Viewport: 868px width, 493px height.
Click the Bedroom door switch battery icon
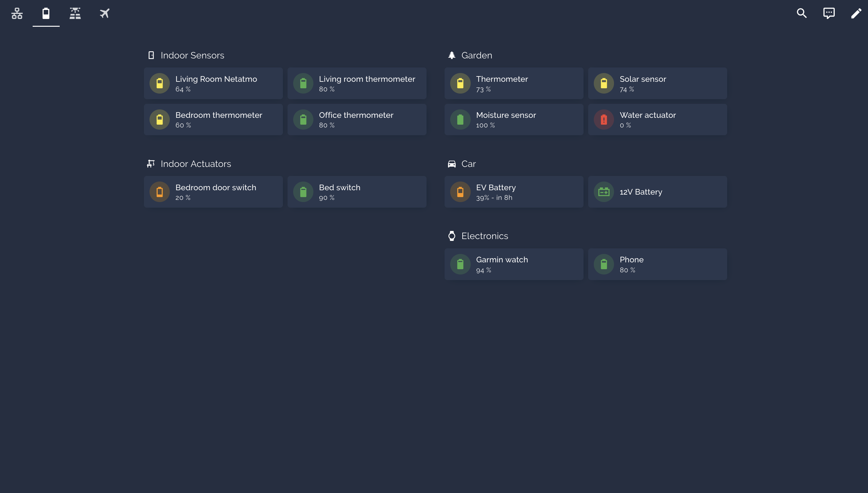(159, 192)
